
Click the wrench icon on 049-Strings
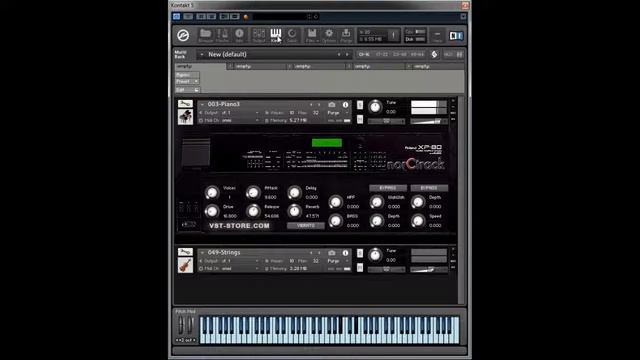(185, 252)
